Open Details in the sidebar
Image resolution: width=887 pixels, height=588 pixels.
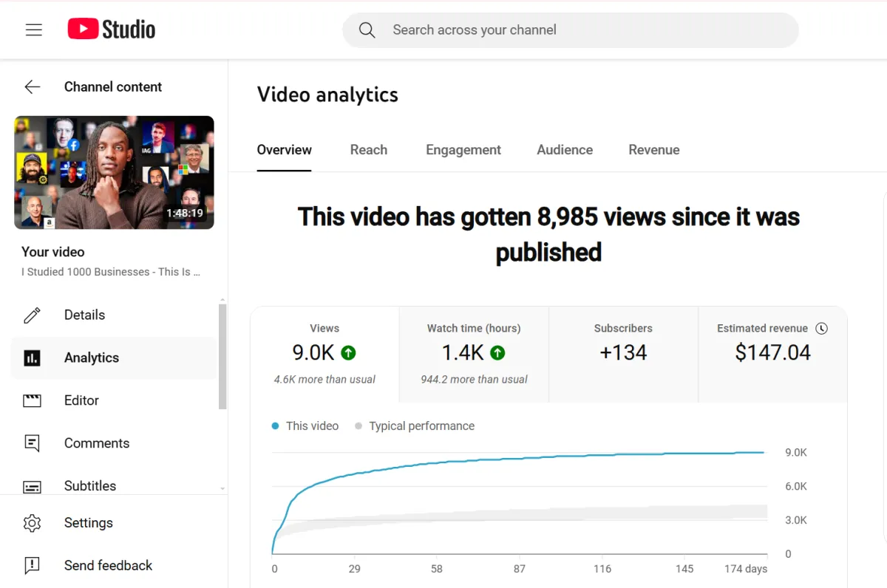(x=114, y=315)
